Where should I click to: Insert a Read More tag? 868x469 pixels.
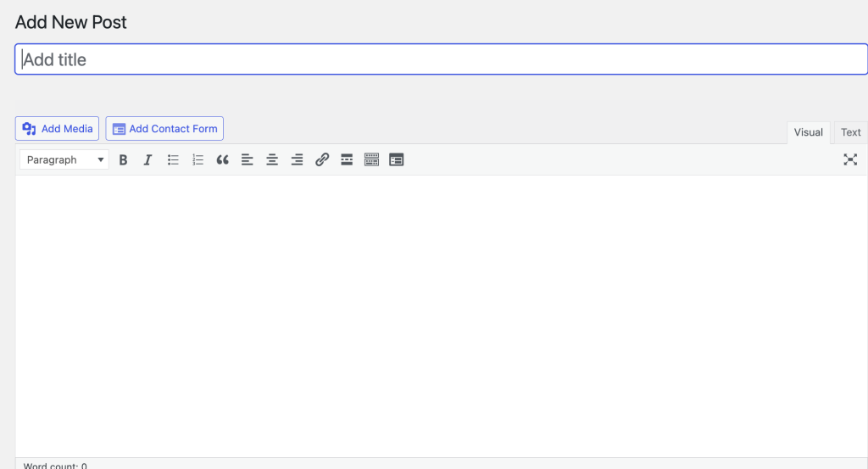tap(347, 159)
